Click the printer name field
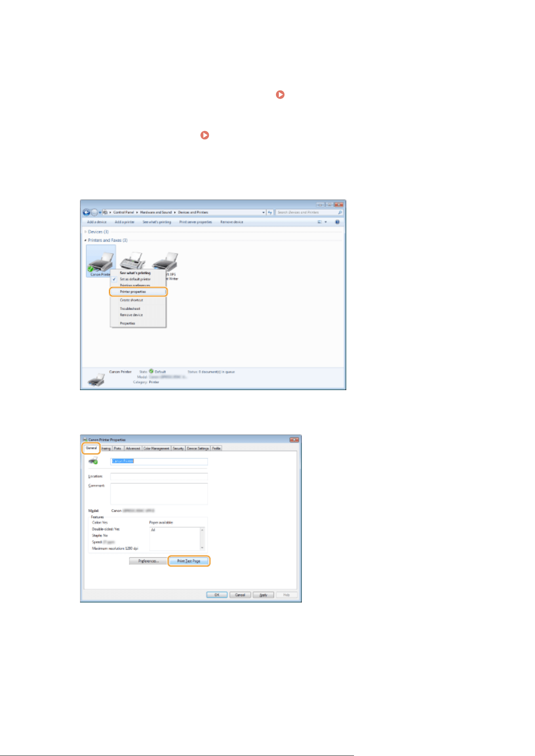 pyautogui.click(x=159, y=461)
